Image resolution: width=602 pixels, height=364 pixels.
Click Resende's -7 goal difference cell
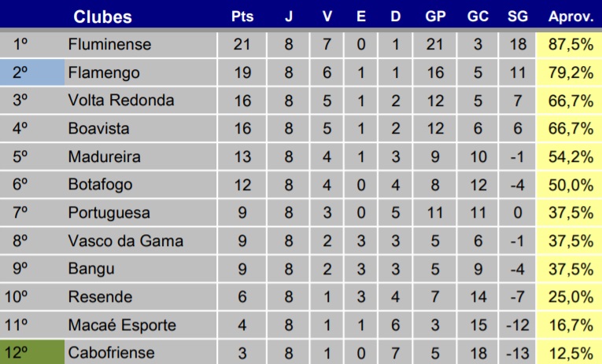[518, 296]
